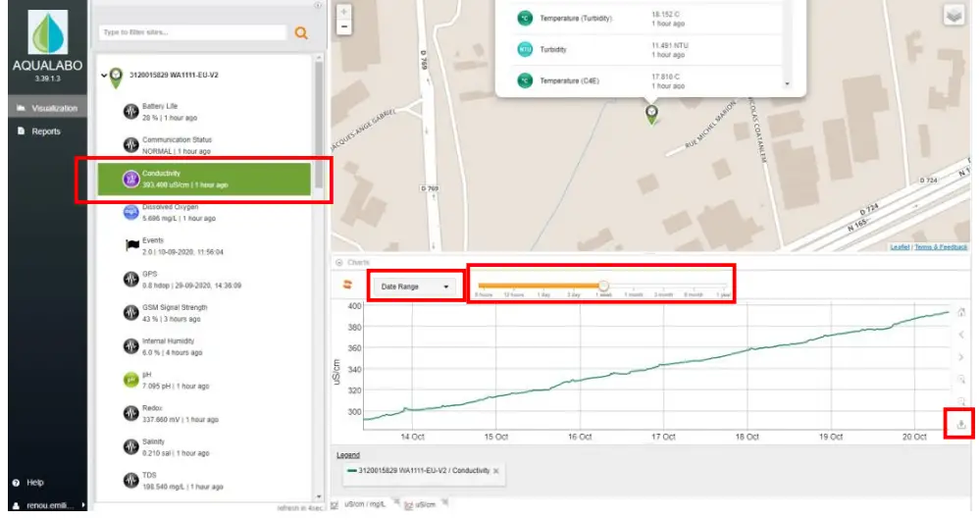Open the Date Range dropdown
Viewport: 980px width, 520px height.
415,286
